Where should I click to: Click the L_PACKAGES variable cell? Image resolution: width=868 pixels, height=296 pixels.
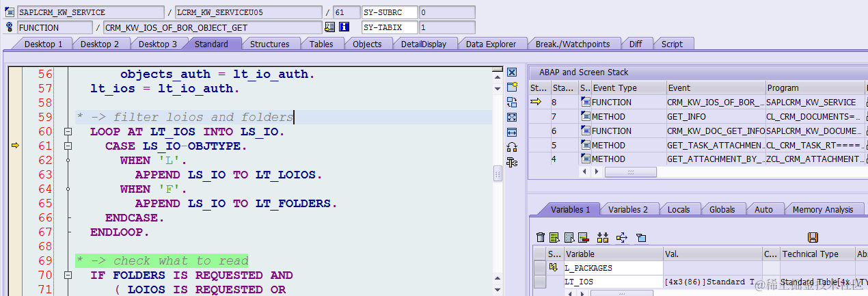tap(613, 267)
